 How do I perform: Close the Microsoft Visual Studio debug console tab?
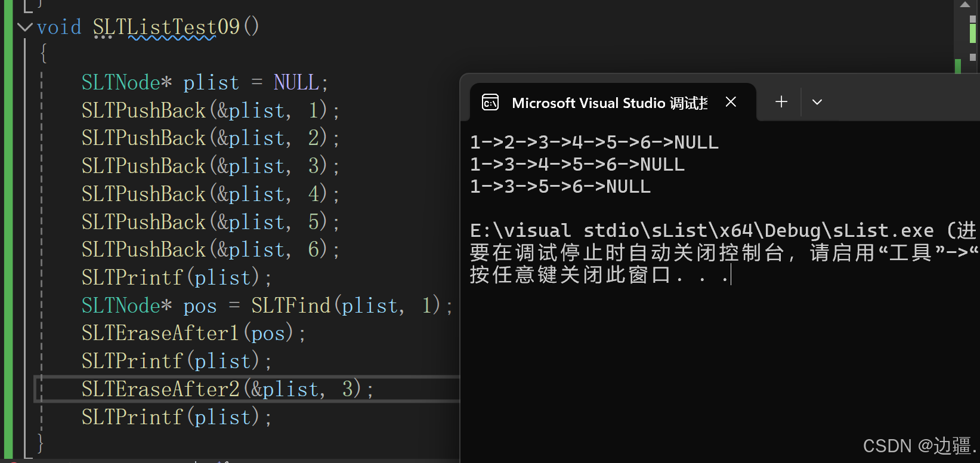point(731,102)
